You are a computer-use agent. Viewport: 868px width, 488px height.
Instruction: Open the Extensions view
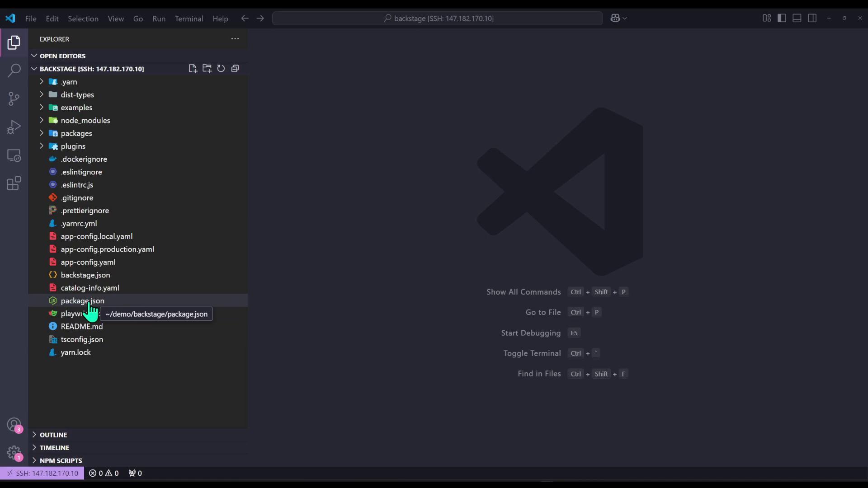pos(14,183)
